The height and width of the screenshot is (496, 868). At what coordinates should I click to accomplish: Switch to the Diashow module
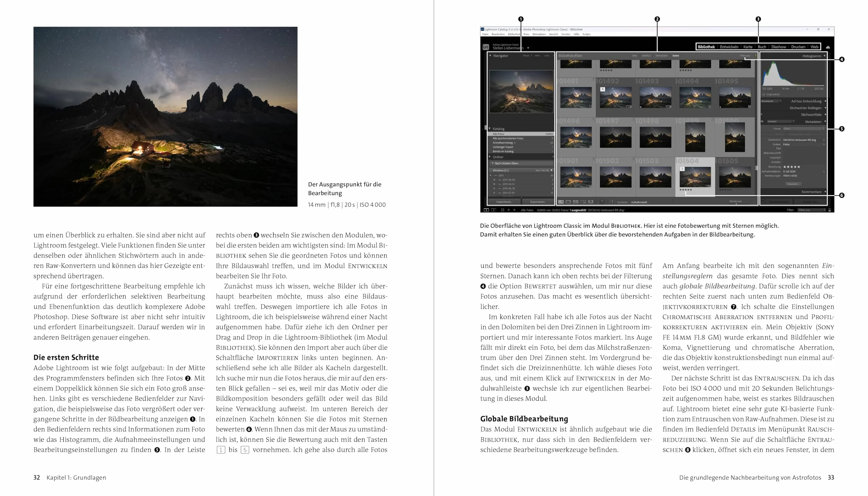(778, 47)
